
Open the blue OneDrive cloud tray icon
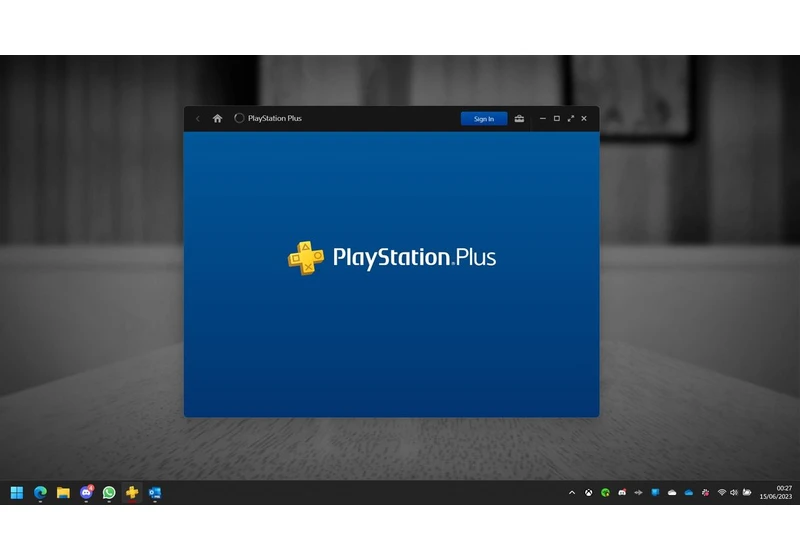click(689, 493)
